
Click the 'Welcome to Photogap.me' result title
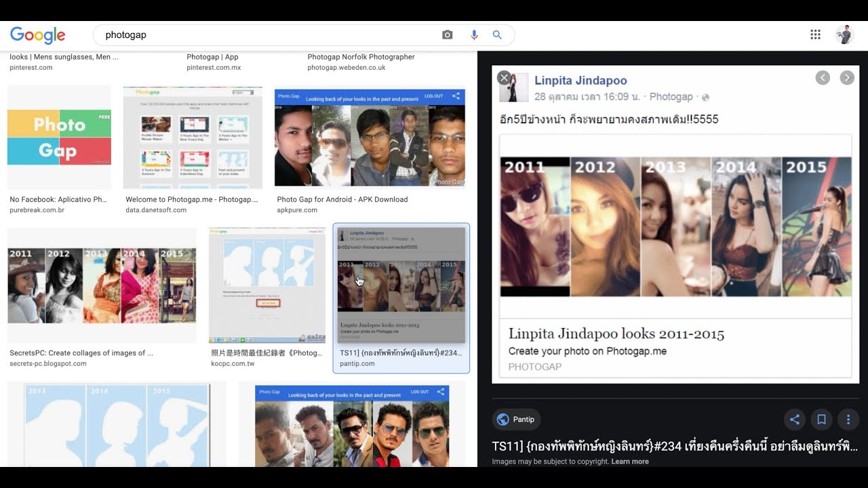tap(192, 199)
